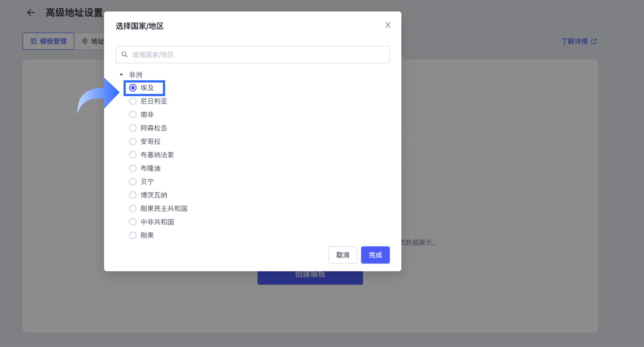This screenshot has height=347, width=644.
Task: Click the 高级地址设置 page heading
Action: click(74, 12)
